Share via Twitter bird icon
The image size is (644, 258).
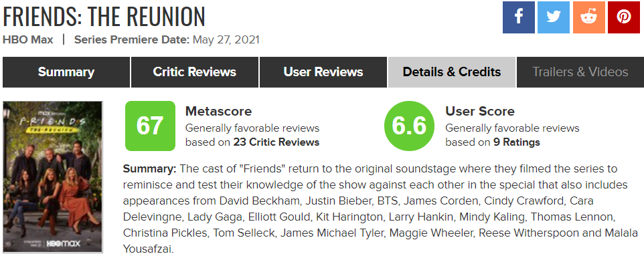pyautogui.click(x=554, y=17)
